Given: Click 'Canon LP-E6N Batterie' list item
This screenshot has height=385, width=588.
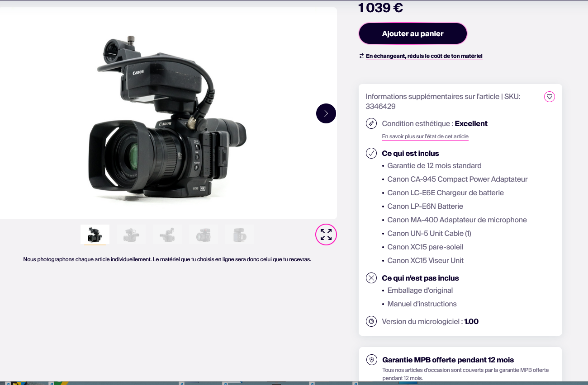Looking at the screenshot, I should coord(425,207).
